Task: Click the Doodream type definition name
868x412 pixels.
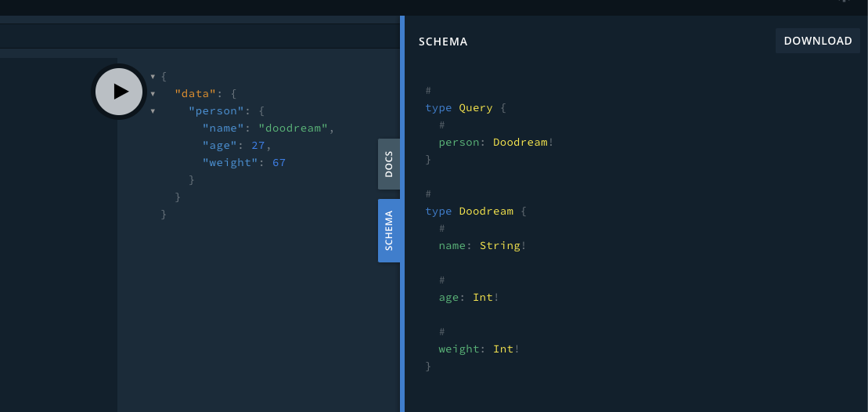Action: (486, 211)
